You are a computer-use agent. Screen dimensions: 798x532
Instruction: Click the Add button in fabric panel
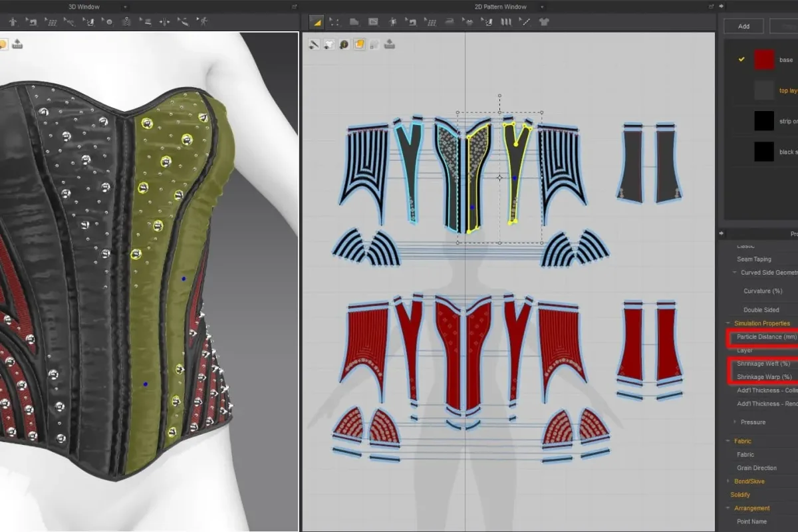(743, 26)
